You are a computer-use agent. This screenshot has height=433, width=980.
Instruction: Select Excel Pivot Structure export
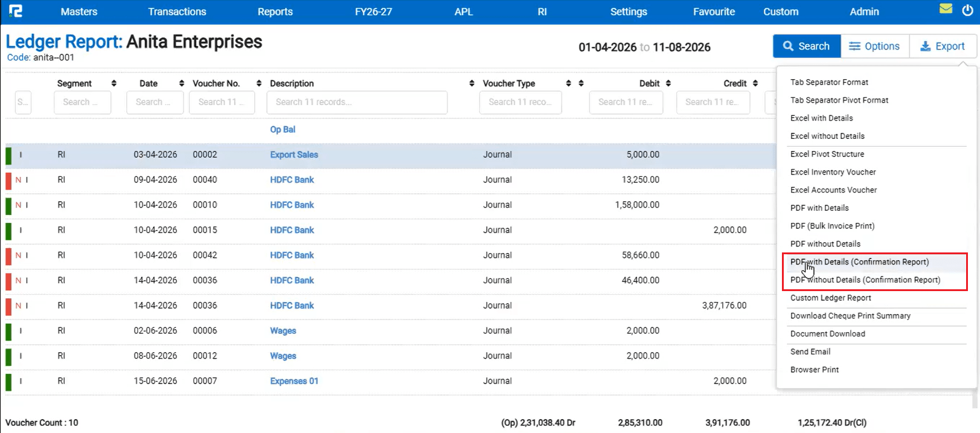[x=827, y=154]
